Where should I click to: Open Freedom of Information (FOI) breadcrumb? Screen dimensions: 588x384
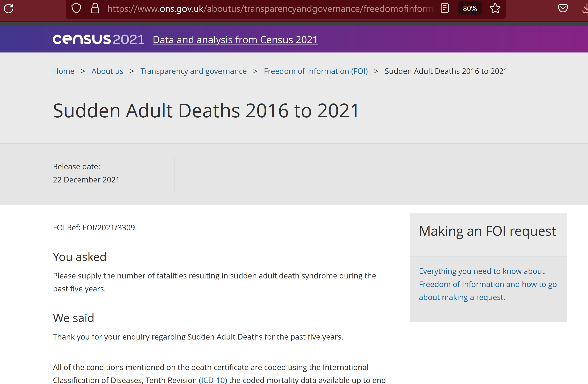pos(316,71)
